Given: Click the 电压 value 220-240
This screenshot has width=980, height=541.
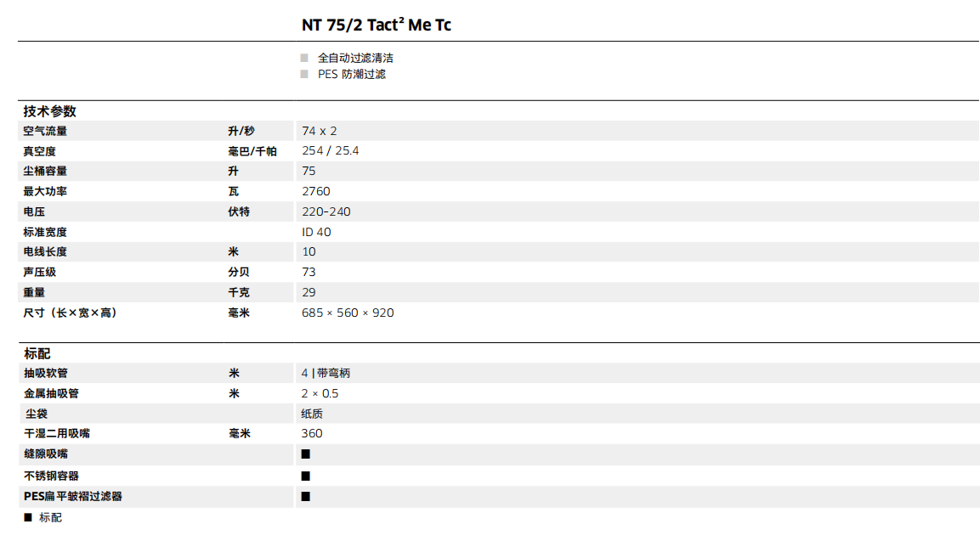Looking at the screenshot, I should (x=326, y=211).
